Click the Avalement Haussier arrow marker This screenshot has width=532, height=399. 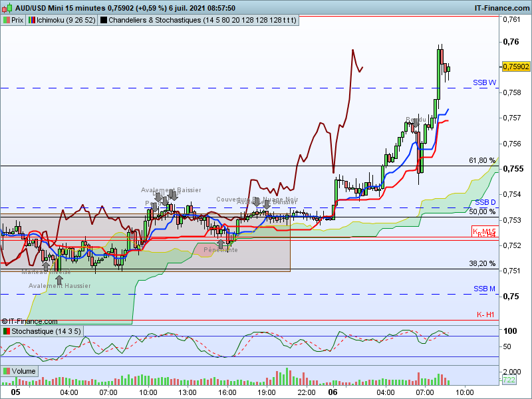59,280
